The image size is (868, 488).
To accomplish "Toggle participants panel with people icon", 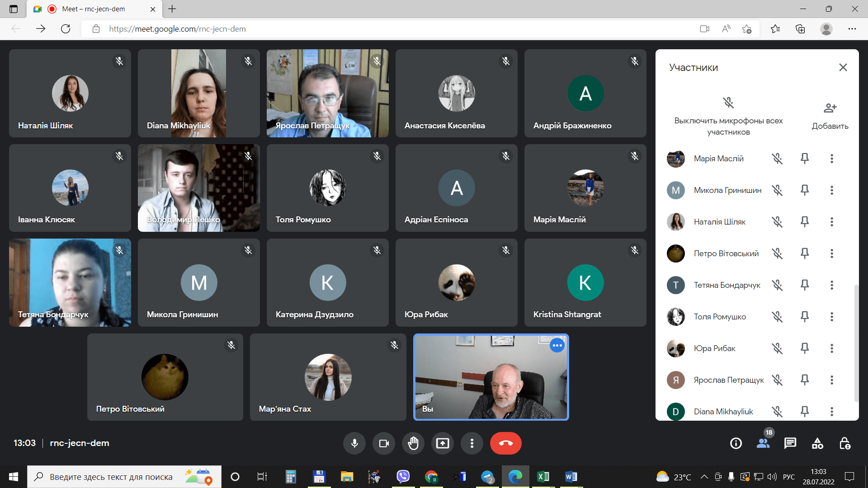I will click(763, 443).
